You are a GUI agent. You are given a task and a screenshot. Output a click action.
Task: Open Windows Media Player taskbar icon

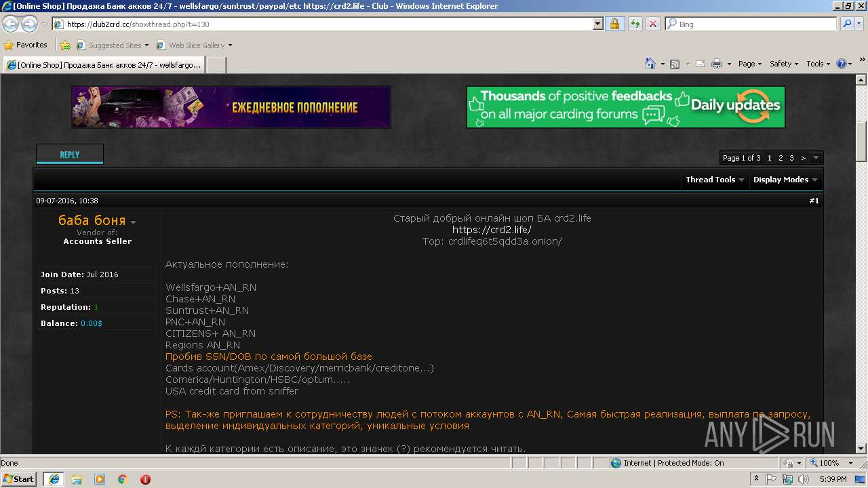100,479
